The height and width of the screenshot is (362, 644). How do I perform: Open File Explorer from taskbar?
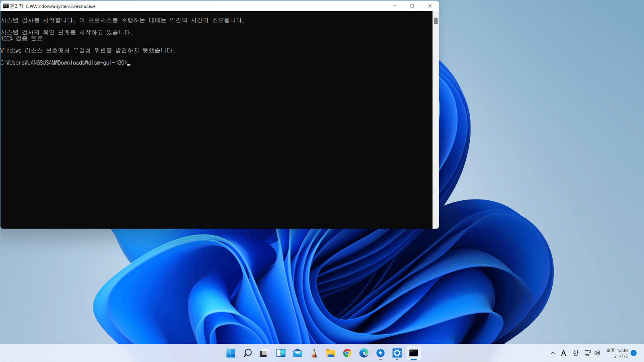pos(330,353)
